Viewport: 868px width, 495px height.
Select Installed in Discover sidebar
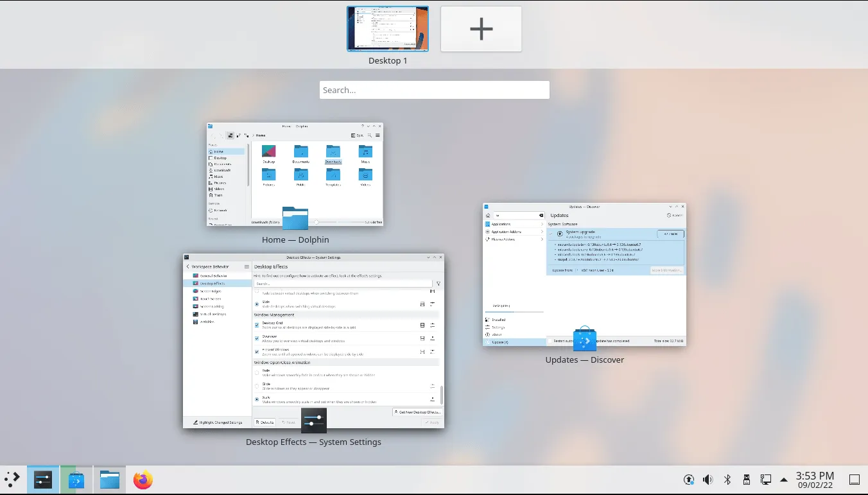coord(499,319)
